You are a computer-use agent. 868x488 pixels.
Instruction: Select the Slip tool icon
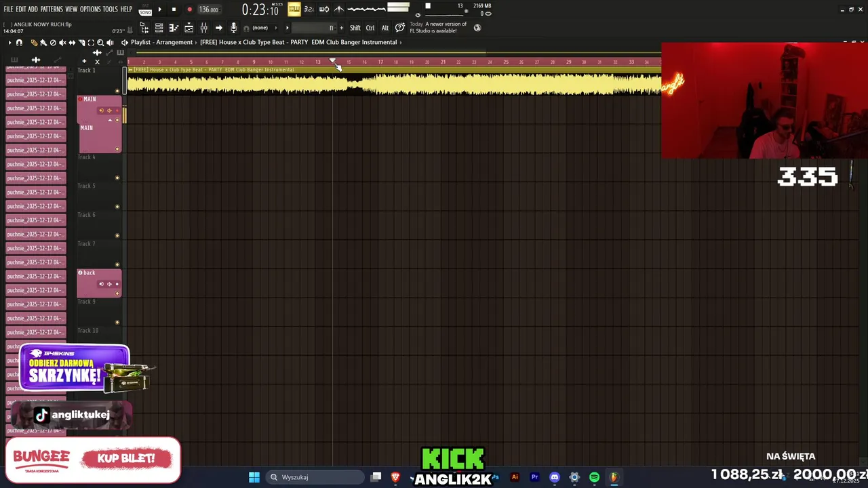point(72,43)
